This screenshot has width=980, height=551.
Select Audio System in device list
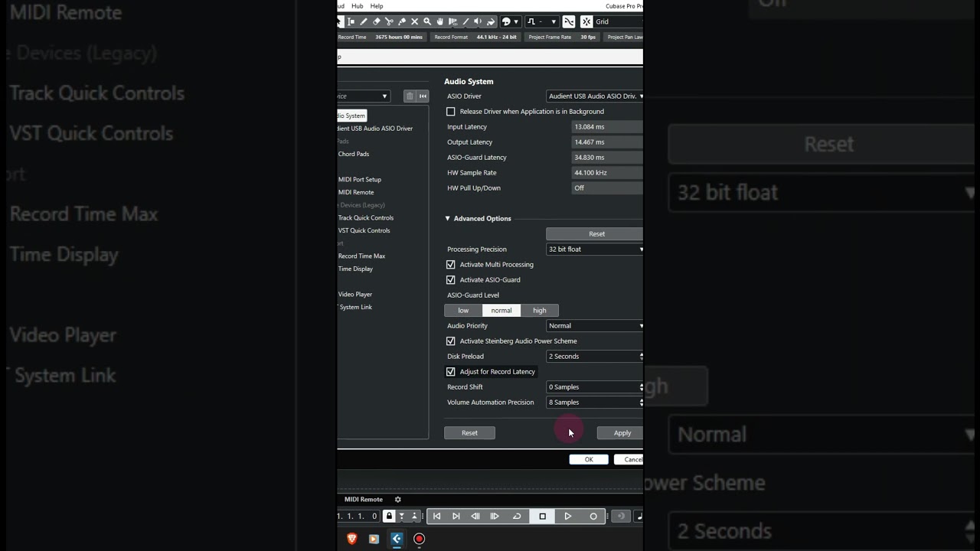click(351, 116)
